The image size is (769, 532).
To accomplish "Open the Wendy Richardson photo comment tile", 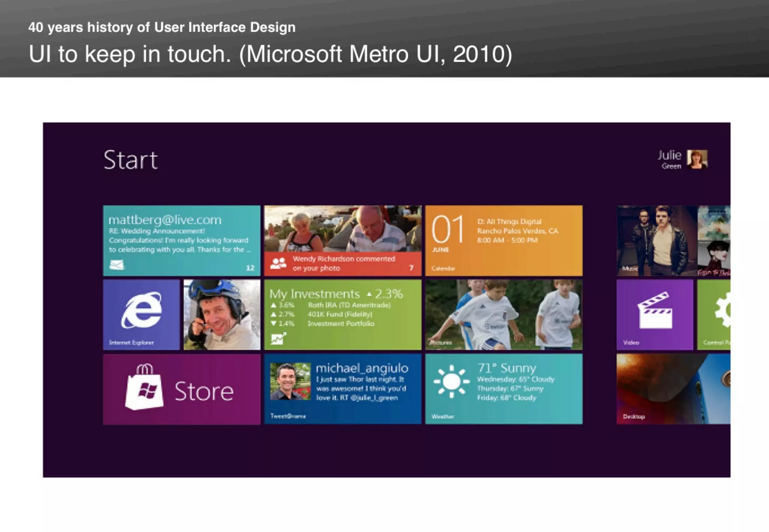I will pyautogui.click(x=342, y=240).
